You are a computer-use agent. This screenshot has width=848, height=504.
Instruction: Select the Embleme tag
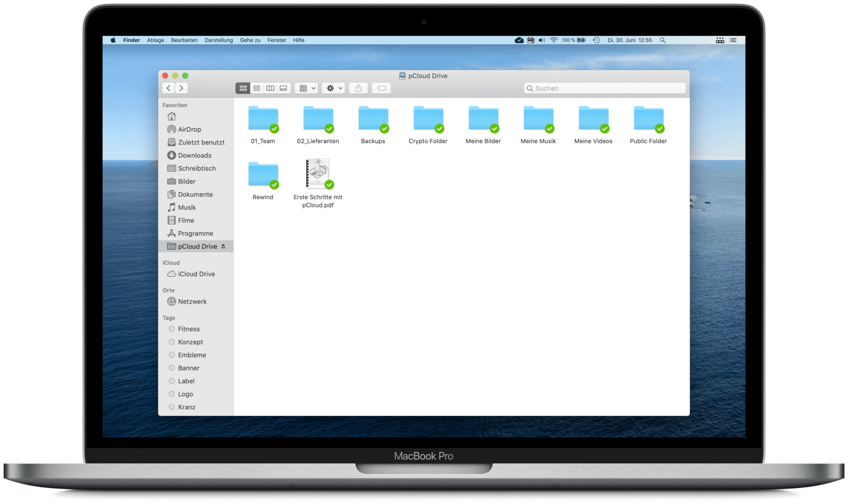tap(196, 355)
